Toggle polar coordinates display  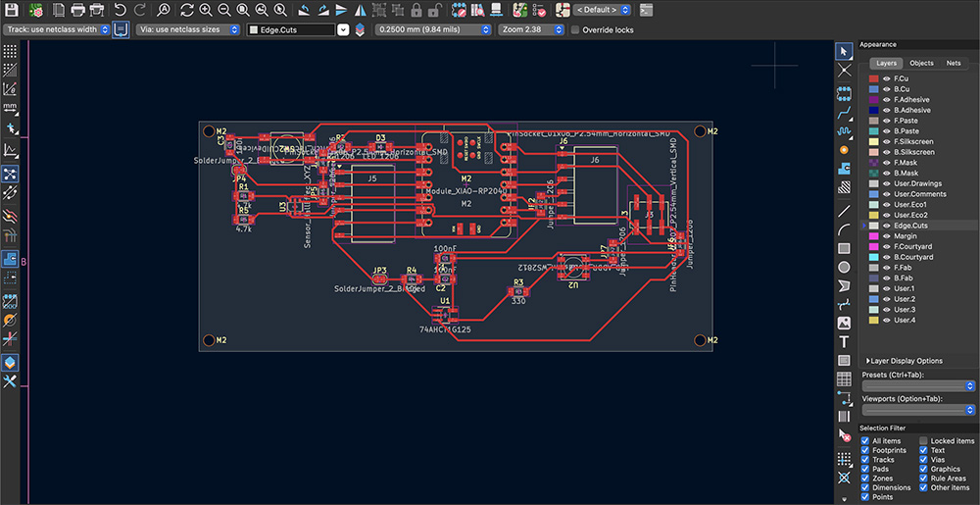(x=10, y=89)
